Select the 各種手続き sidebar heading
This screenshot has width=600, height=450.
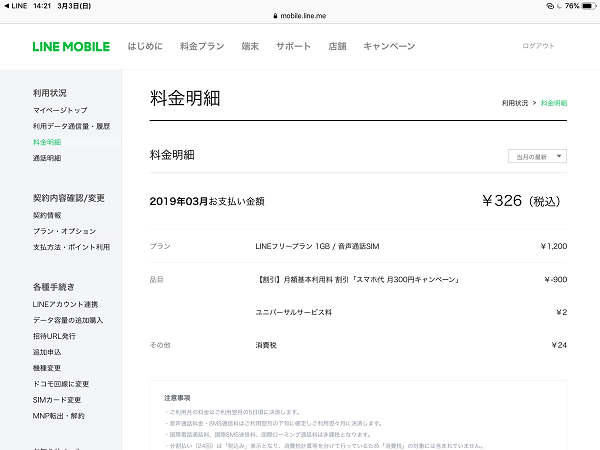(54, 287)
